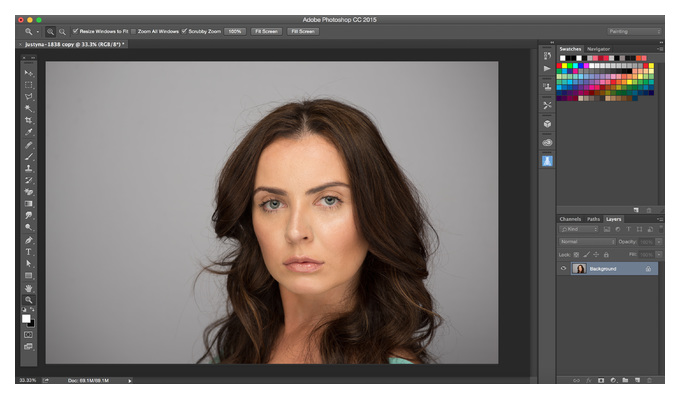Hide the Background layer eye icon
This screenshot has height=399, width=680.
point(563,268)
